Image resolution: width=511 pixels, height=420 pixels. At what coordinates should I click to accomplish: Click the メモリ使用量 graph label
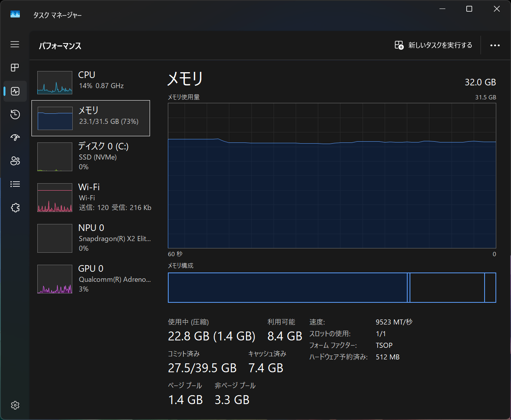coord(183,97)
